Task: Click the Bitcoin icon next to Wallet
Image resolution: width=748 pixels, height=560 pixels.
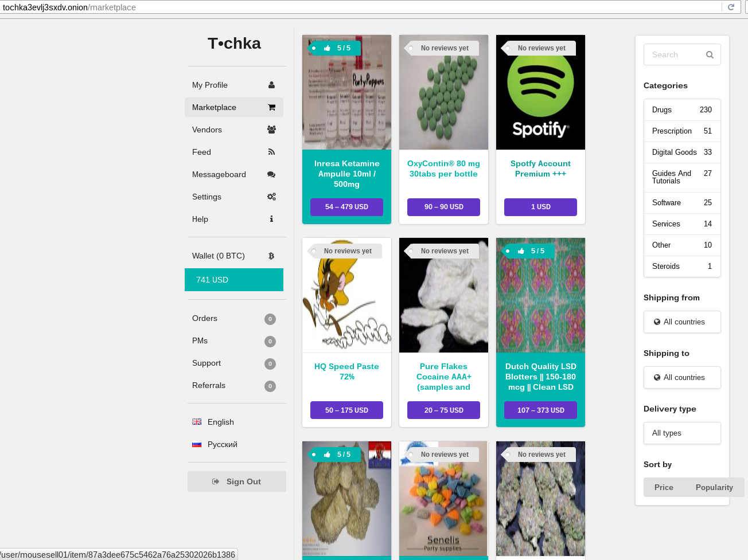Action: (271, 256)
